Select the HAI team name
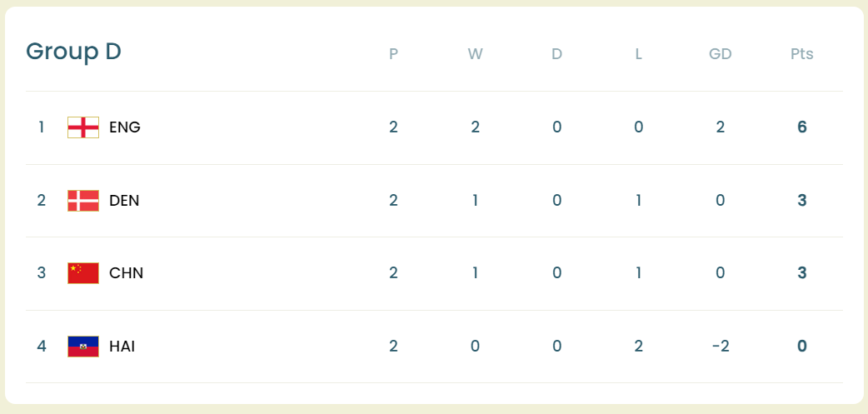 click(122, 347)
